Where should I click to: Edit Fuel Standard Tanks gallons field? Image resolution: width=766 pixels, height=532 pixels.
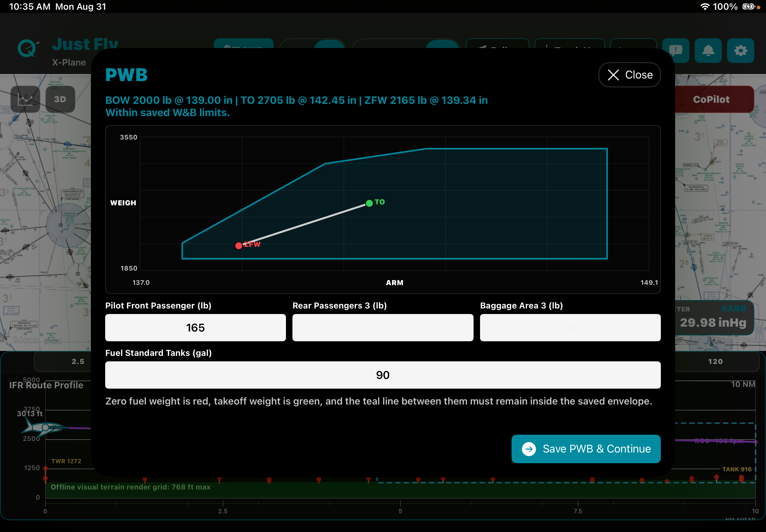[x=383, y=375]
